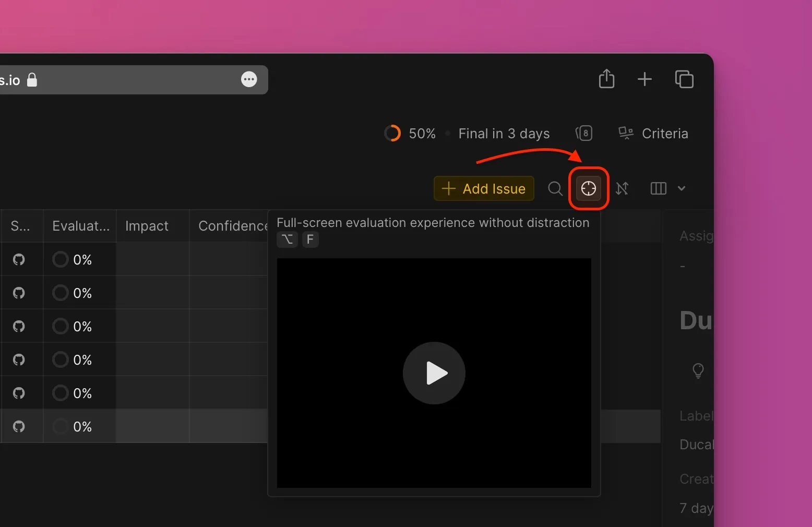Click the planning poker cards icon
Viewport: 812px width, 527px height.
(x=584, y=134)
